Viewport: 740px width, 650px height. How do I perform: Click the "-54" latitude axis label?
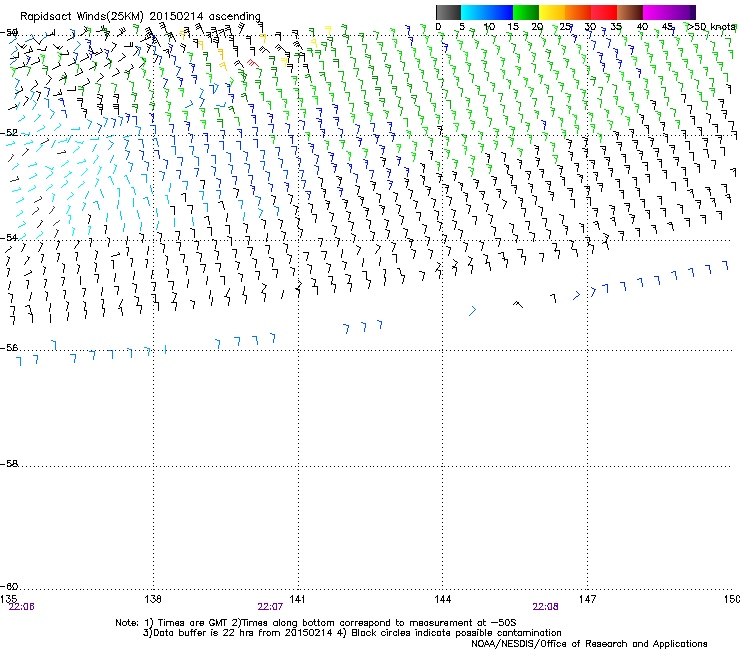point(9,237)
